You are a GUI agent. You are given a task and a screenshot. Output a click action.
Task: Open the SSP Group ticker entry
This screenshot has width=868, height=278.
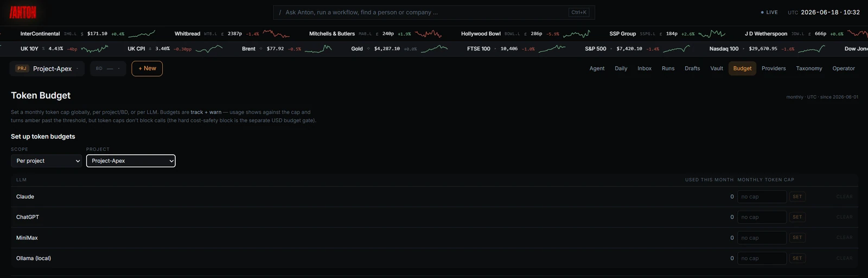tap(667, 34)
